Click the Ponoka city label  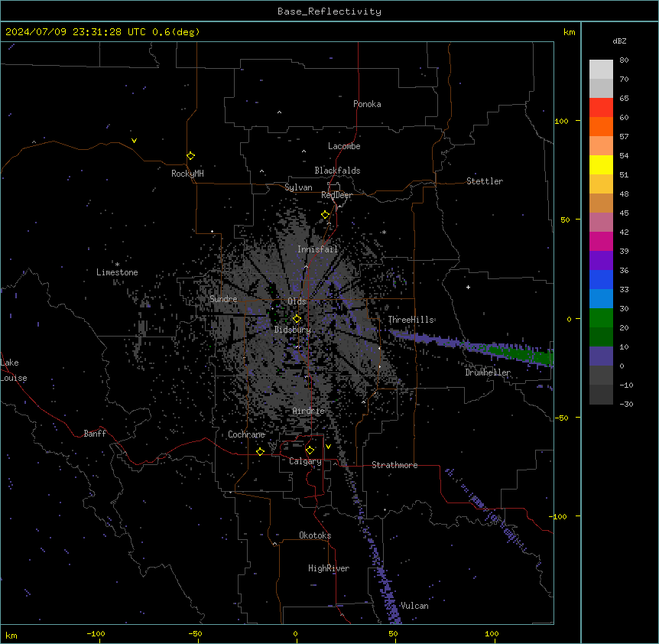coord(367,104)
